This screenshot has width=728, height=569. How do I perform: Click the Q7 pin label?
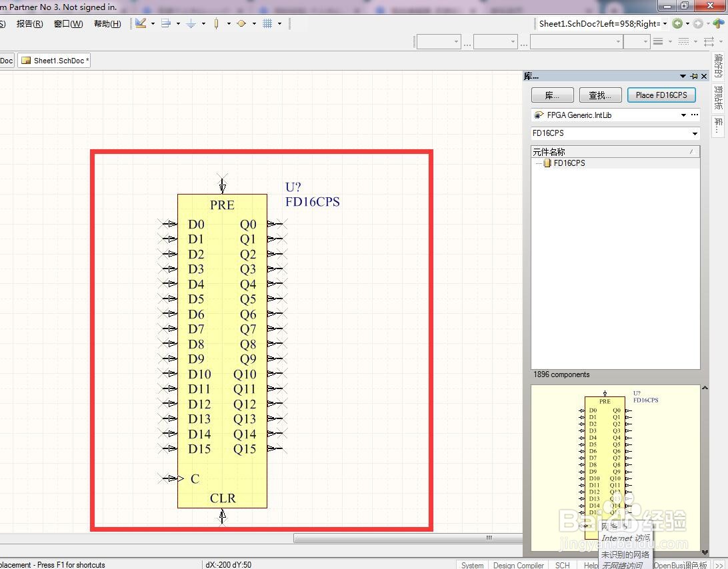[248, 329]
